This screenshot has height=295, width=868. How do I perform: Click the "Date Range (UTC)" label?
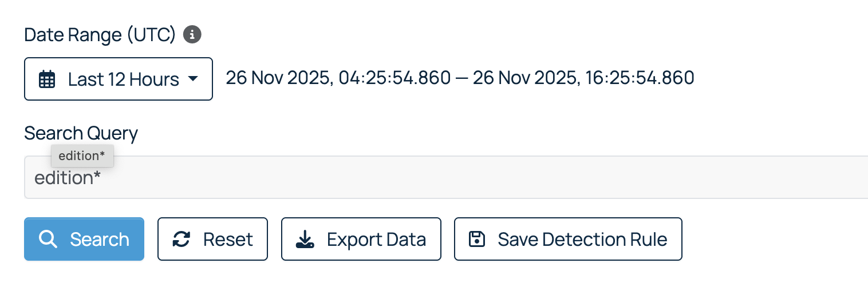click(x=100, y=35)
